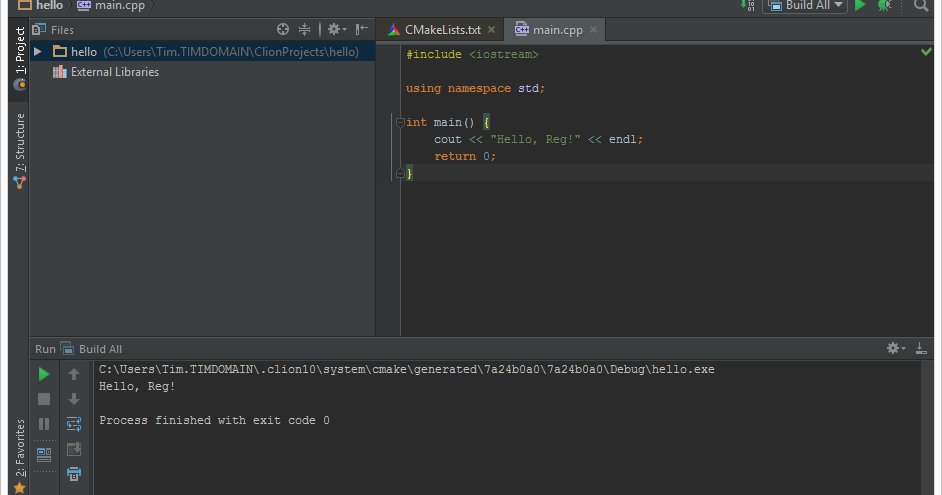This screenshot has height=495, width=942.
Task: Click the Build (binary arrow) toolbar icon
Action: tap(747, 5)
